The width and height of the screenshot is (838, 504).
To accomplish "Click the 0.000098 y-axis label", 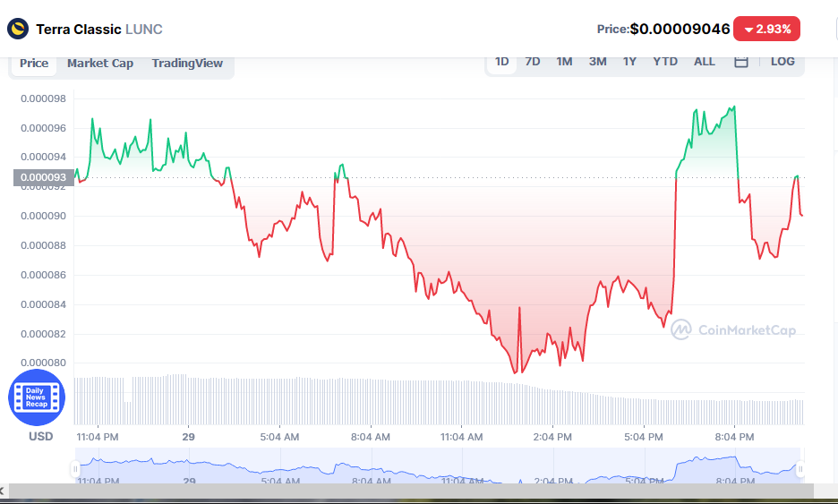I will 43,98.
